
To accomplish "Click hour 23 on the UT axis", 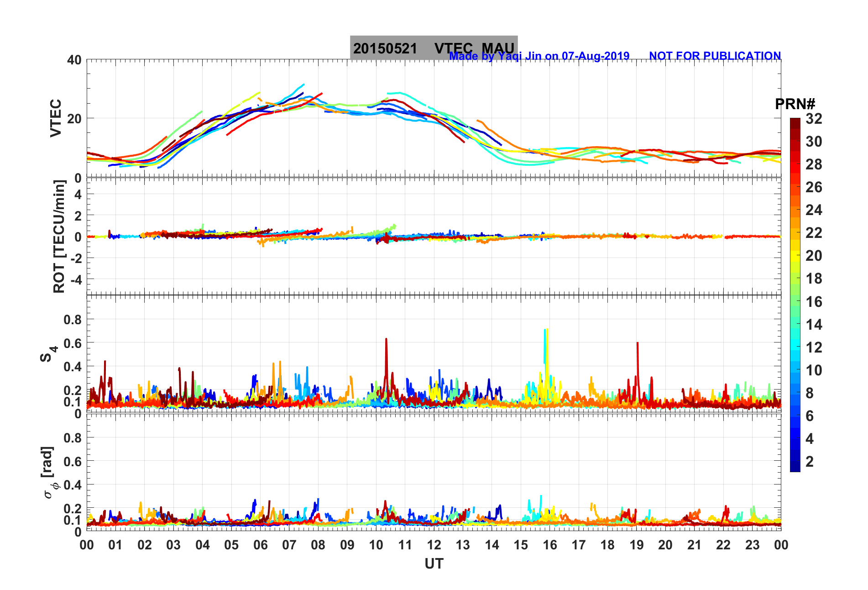I will click(753, 545).
